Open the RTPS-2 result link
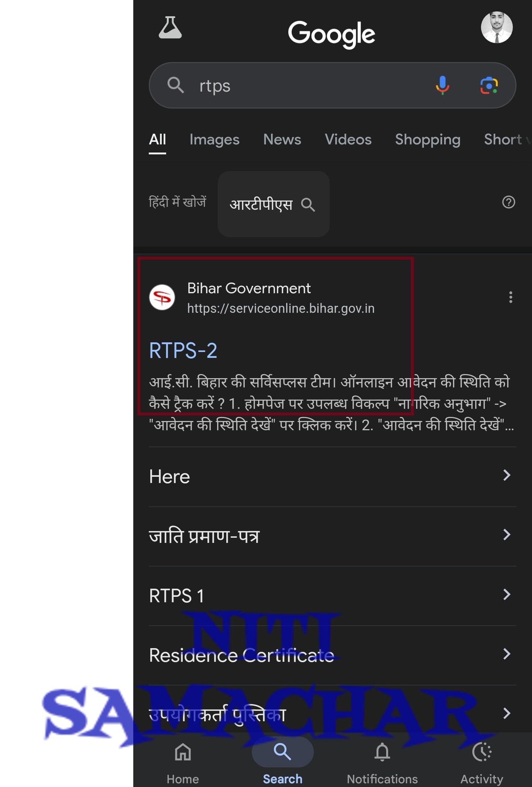 click(183, 350)
